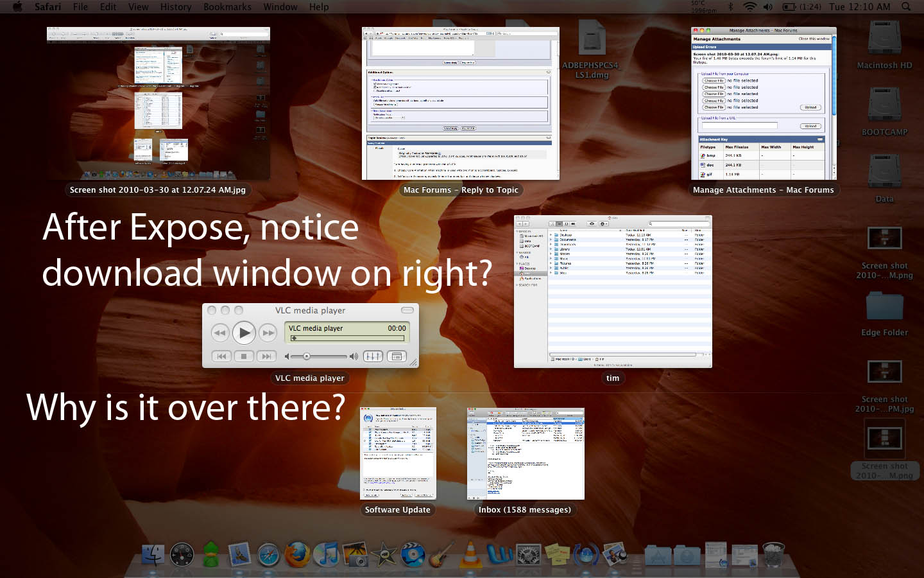924x578 pixels.
Task: Click VLC traffic cone in Dock
Action: coord(470,554)
